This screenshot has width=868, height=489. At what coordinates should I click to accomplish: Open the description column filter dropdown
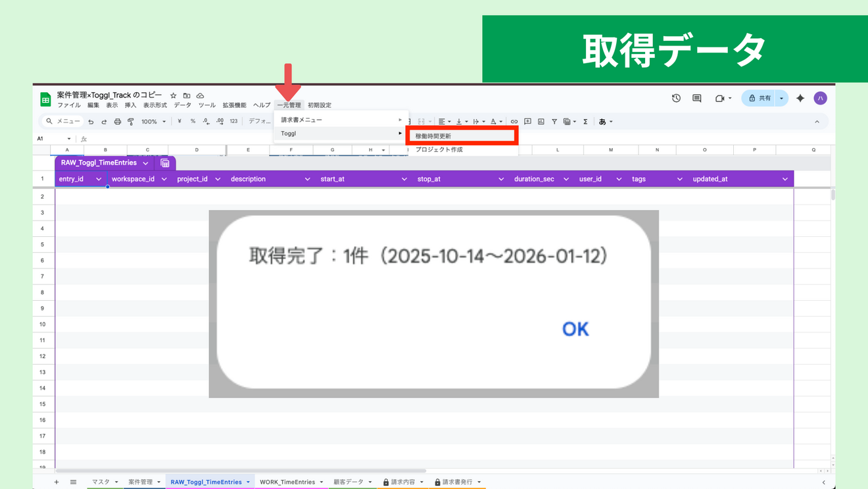tap(307, 179)
